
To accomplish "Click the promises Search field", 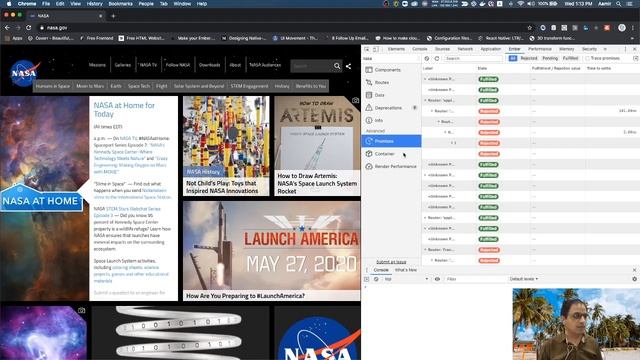I will click(x=473, y=58).
